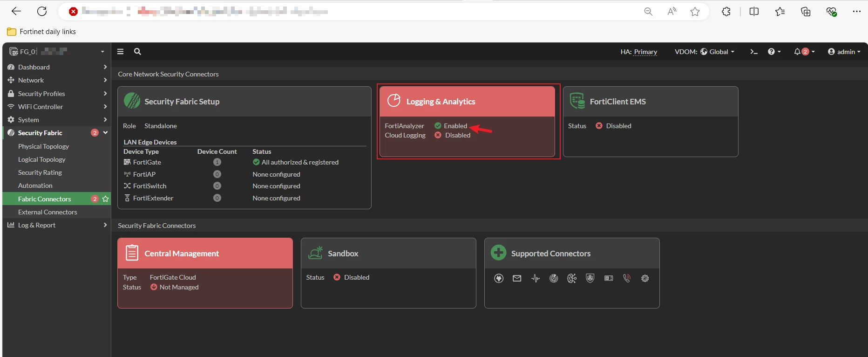This screenshot has height=357, width=868.
Task: Expand the Security Profiles menu
Action: (x=57, y=94)
